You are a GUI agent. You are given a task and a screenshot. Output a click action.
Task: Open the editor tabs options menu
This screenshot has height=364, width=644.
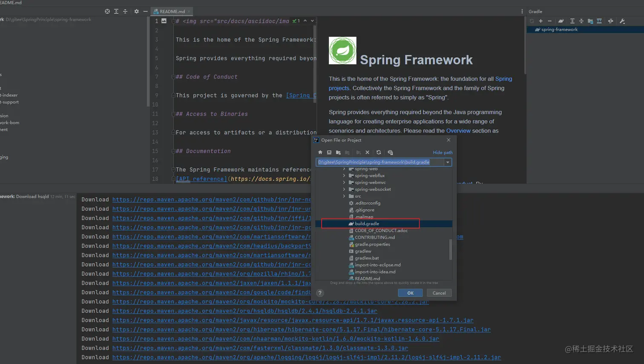pyautogui.click(x=522, y=11)
